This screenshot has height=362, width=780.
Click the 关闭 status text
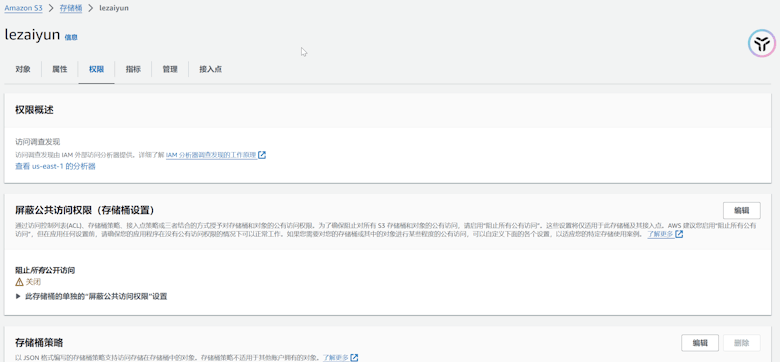[33, 282]
